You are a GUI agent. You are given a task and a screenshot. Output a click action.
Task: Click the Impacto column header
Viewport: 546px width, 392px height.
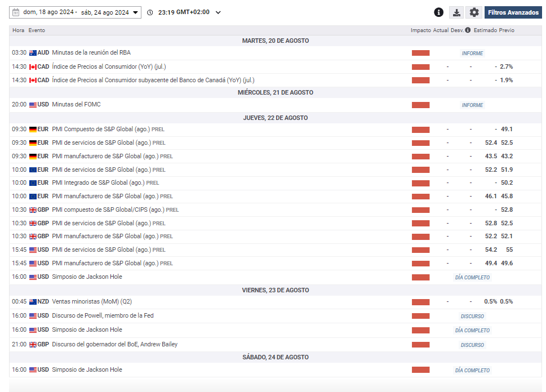420,30
